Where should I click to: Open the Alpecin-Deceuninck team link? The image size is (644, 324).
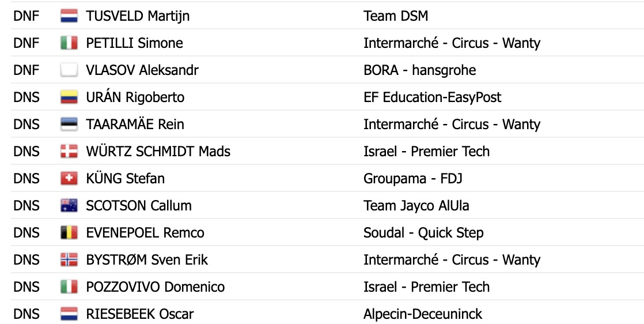423,314
